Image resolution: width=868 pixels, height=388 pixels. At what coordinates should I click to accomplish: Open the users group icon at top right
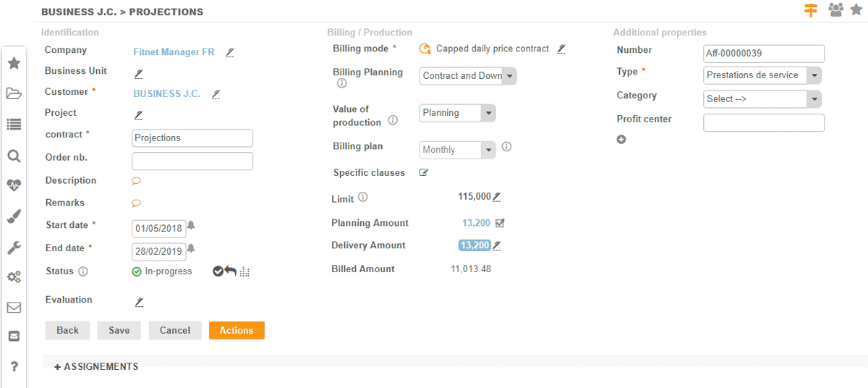[835, 10]
